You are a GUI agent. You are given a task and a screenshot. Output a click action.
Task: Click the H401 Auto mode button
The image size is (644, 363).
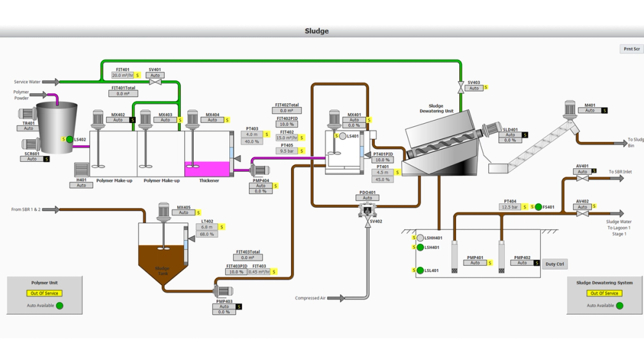[81, 186]
